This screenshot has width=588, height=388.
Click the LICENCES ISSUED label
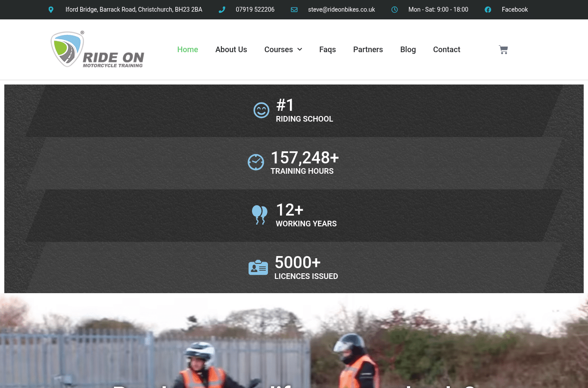(306, 276)
